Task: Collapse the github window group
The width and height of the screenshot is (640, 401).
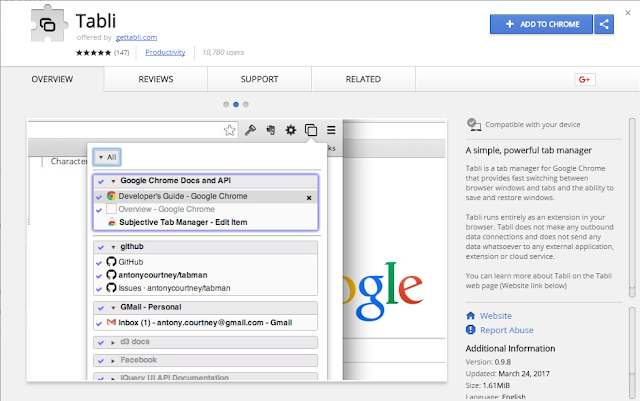Action: coord(113,247)
